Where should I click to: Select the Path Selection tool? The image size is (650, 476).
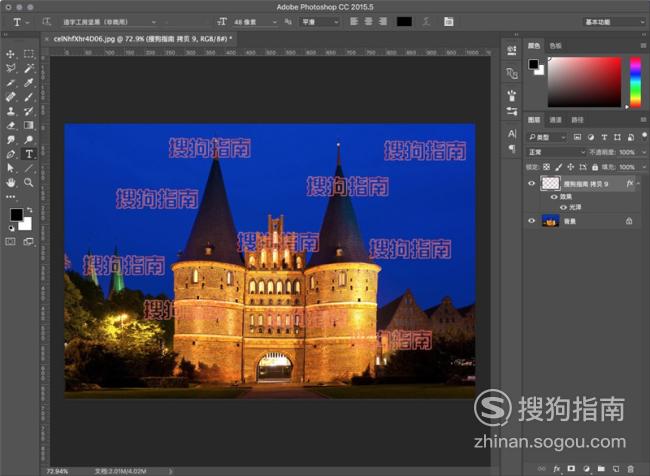[x=10, y=168]
